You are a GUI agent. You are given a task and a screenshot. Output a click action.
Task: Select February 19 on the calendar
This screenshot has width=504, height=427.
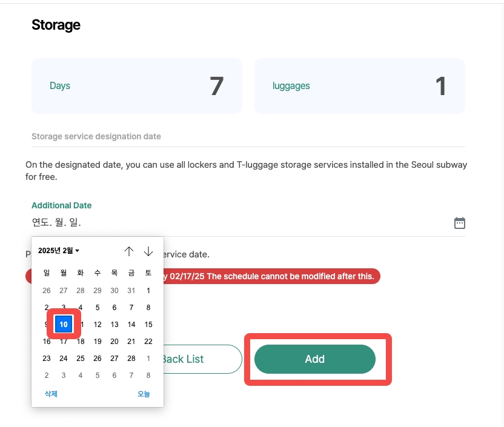[x=98, y=342]
